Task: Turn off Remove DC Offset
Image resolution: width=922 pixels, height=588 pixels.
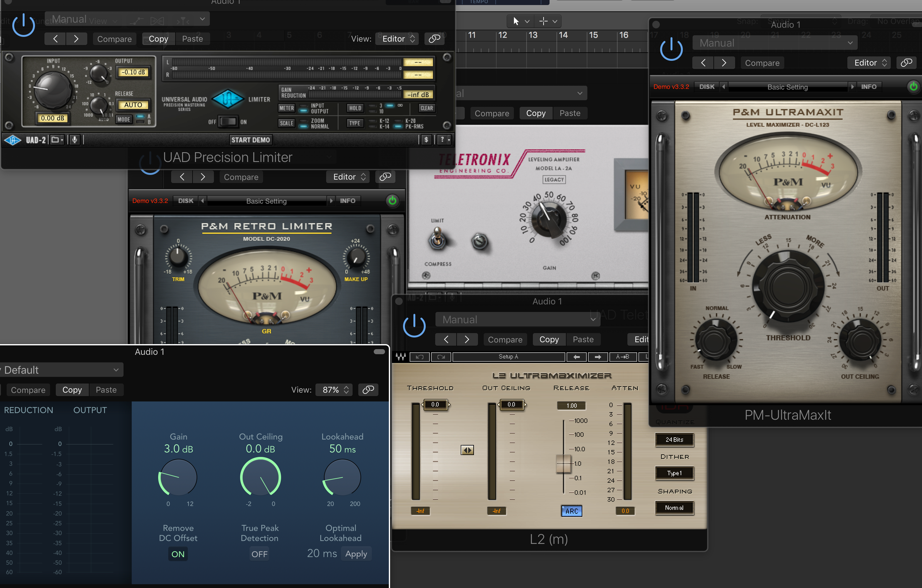Action: pyautogui.click(x=178, y=554)
